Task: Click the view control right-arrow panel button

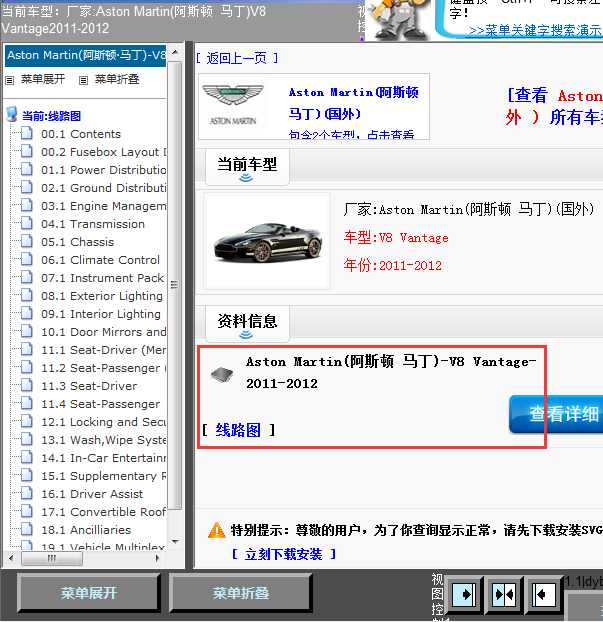Action: tap(464, 594)
